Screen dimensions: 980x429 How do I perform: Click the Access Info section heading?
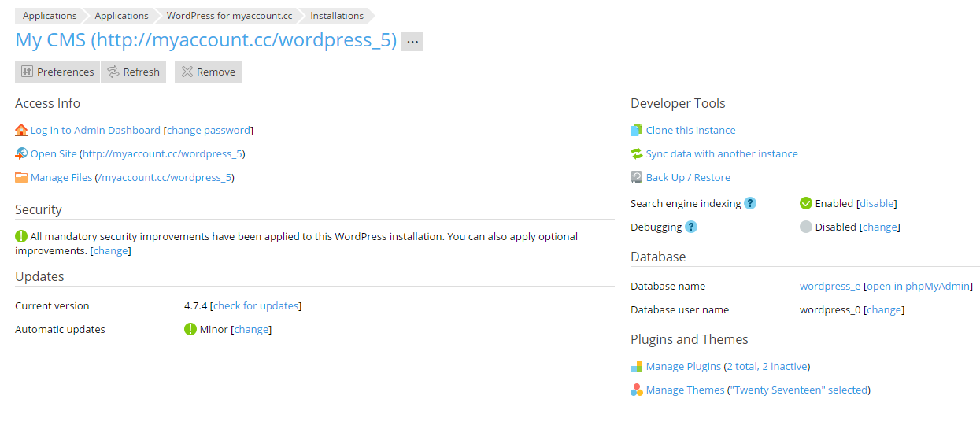click(x=47, y=103)
